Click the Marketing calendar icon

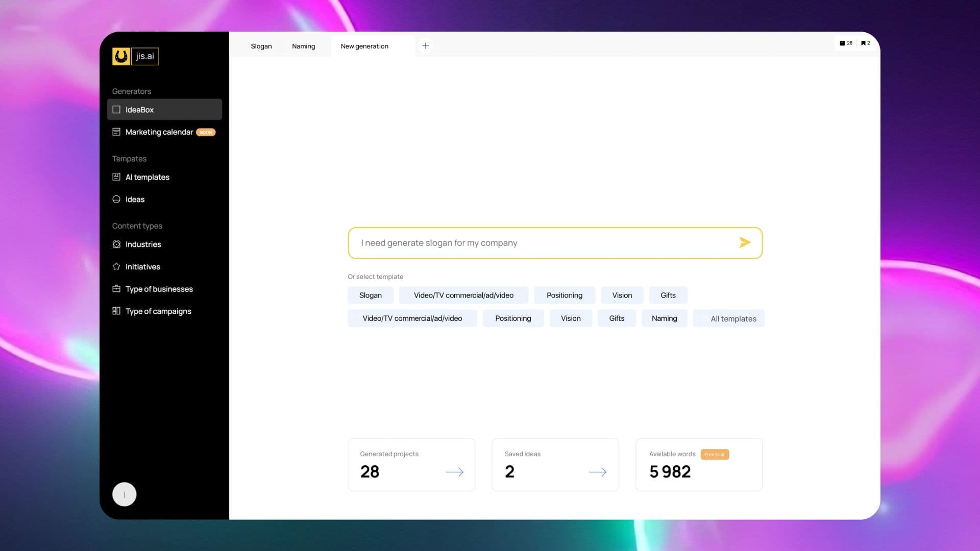[x=116, y=131]
